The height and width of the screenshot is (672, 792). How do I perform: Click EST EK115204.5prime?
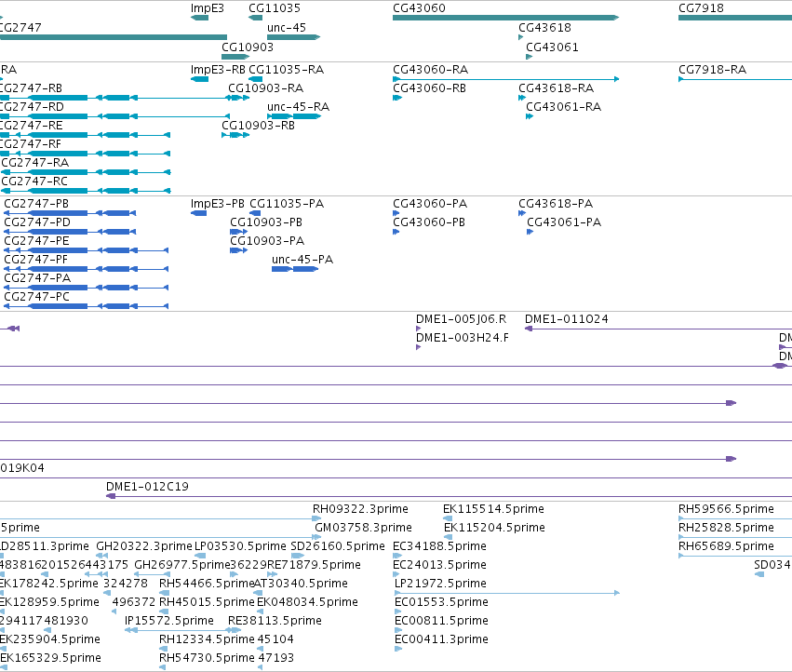pos(494,528)
